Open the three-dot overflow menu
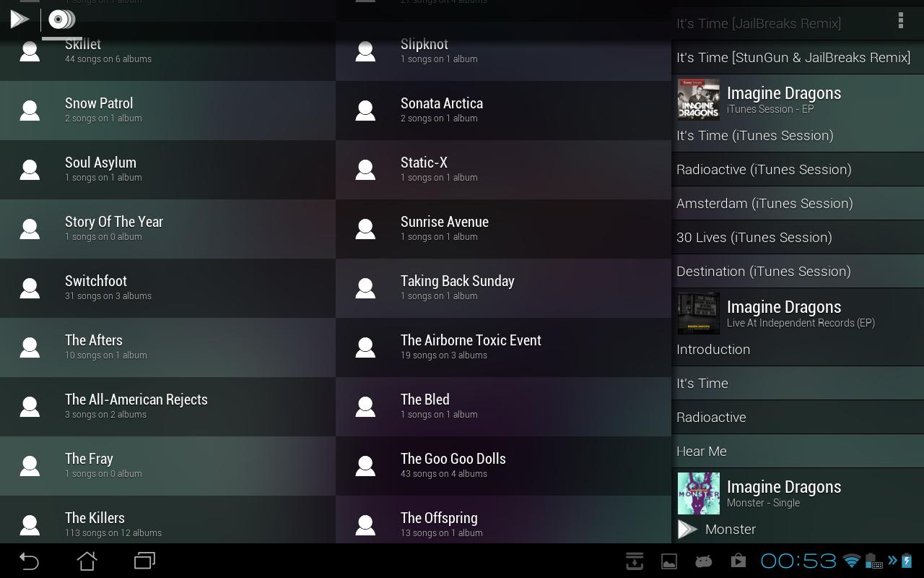 900,20
